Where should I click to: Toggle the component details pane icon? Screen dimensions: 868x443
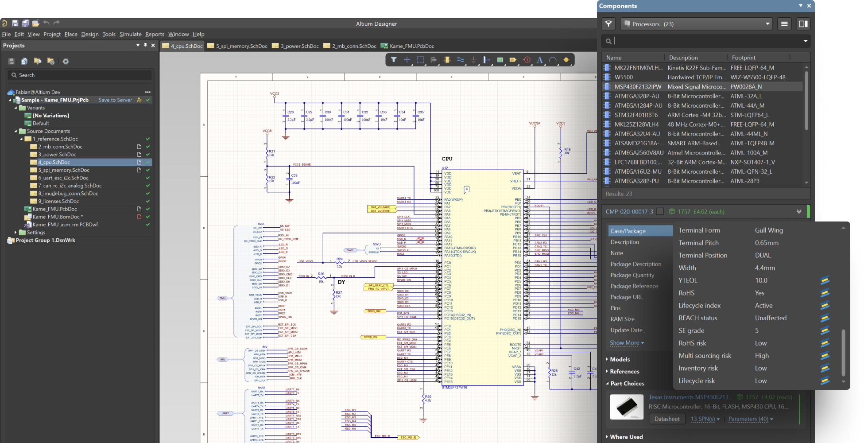802,24
